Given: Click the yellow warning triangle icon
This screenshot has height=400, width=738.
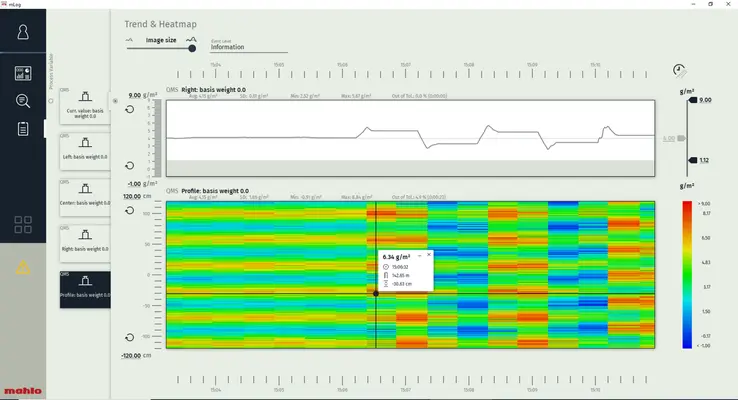Looking at the screenshot, I should pyautogui.click(x=22, y=267).
